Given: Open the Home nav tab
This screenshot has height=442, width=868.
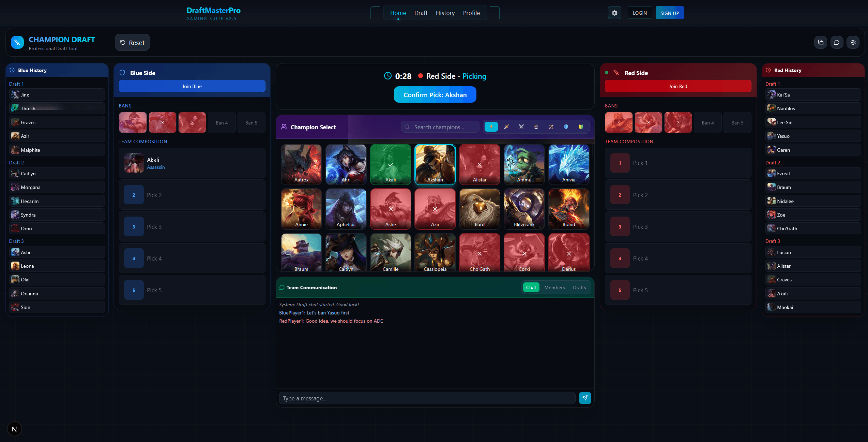Looking at the screenshot, I should (398, 13).
